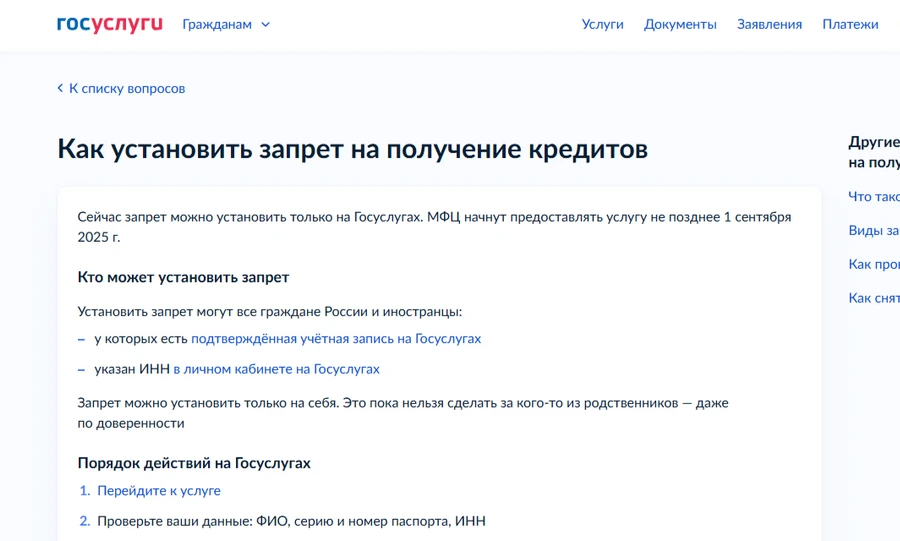The height and width of the screenshot is (541, 900).
Task: Open Заявления in the top navigation
Action: pyautogui.click(x=769, y=25)
